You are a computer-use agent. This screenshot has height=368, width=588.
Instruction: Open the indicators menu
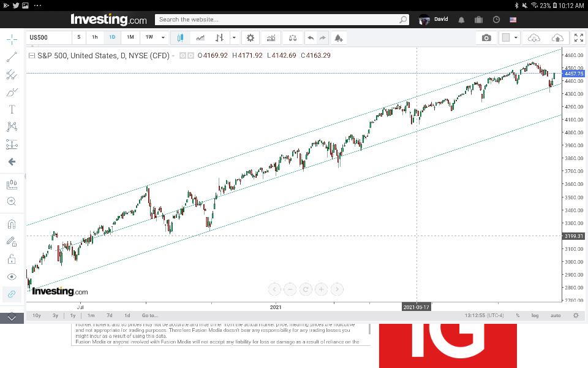pyautogui.click(x=271, y=37)
